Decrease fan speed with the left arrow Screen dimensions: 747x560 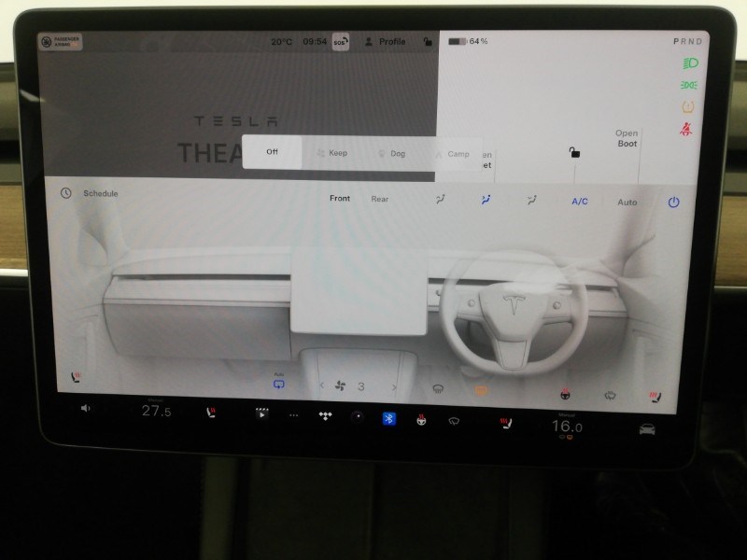[x=322, y=385]
